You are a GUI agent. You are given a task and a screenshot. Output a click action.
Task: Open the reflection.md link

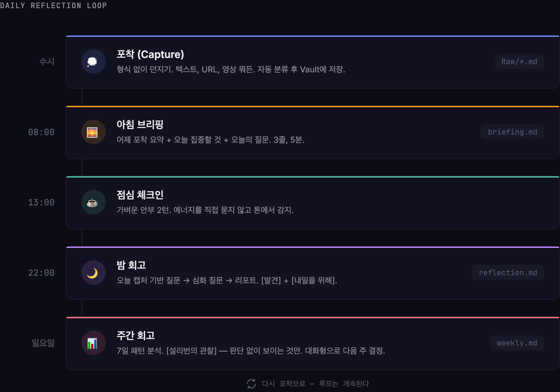[x=508, y=272]
